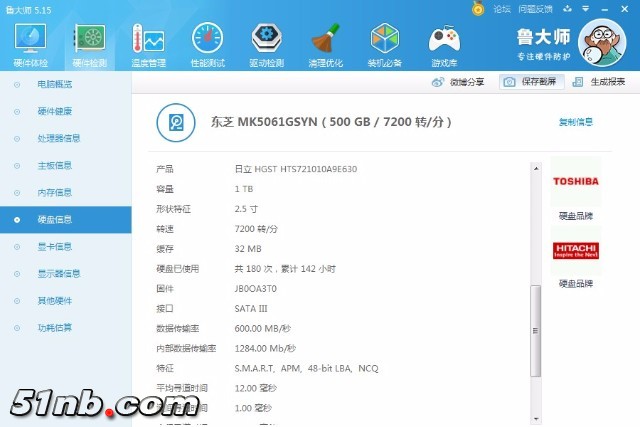
Task: Click the TOSHIBA brand logo
Action: pyautogui.click(x=576, y=181)
